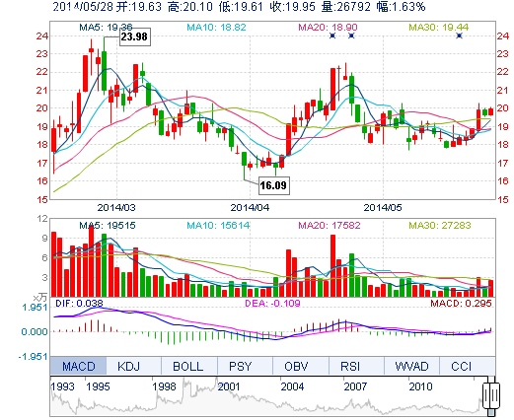The image size is (514, 420).
Task: Select 2007 on the history timeline
Action: click(x=355, y=386)
